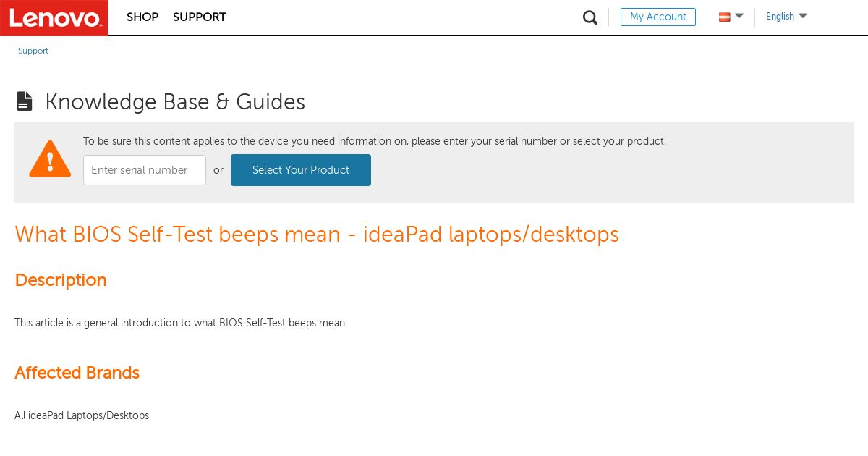868x456 pixels.
Task: Click the Lenovo logo
Action: [x=54, y=17]
